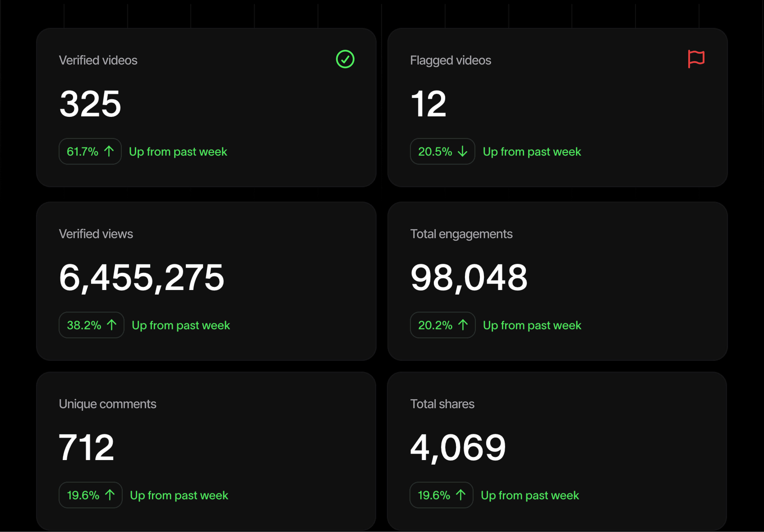Click Up from past week under Verified views

pyautogui.click(x=181, y=325)
